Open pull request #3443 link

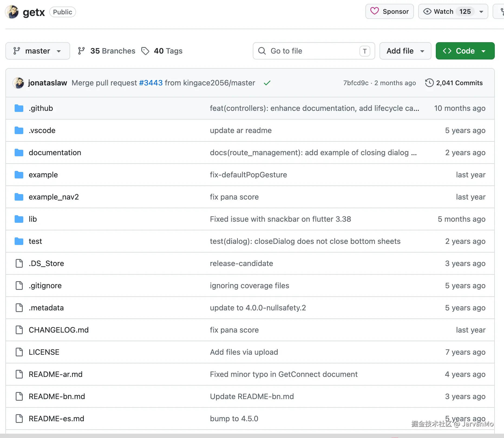click(x=151, y=83)
